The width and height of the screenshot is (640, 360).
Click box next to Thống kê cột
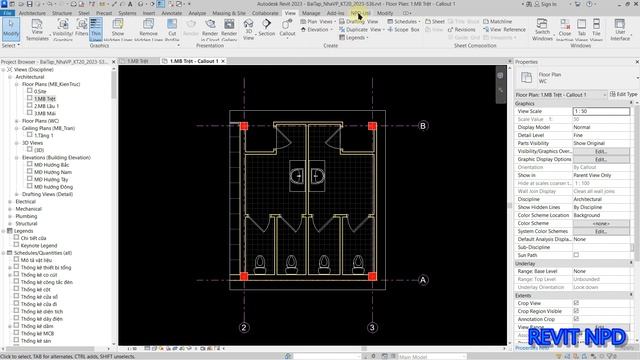tap(16, 289)
